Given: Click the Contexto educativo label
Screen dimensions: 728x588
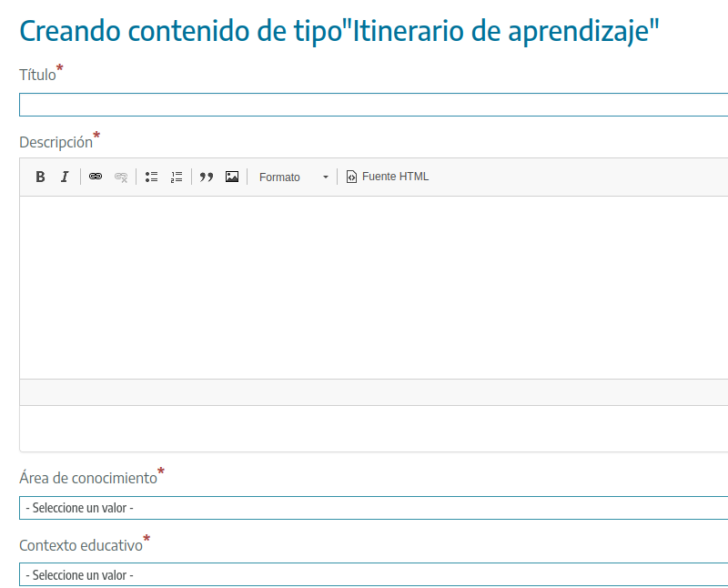Looking at the screenshot, I should pyautogui.click(x=81, y=546).
